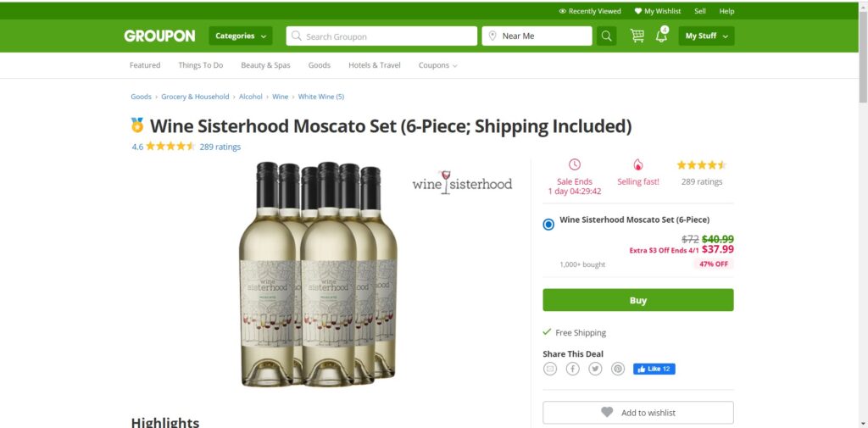The height and width of the screenshot is (428, 868).
Task: Open the My Stuff dropdown
Action: point(706,36)
